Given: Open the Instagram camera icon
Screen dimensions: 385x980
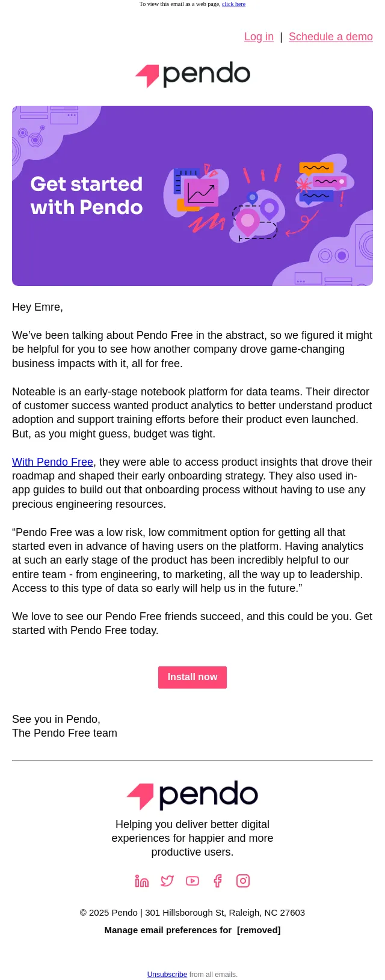Looking at the screenshot, I should (x=243, y=881).
